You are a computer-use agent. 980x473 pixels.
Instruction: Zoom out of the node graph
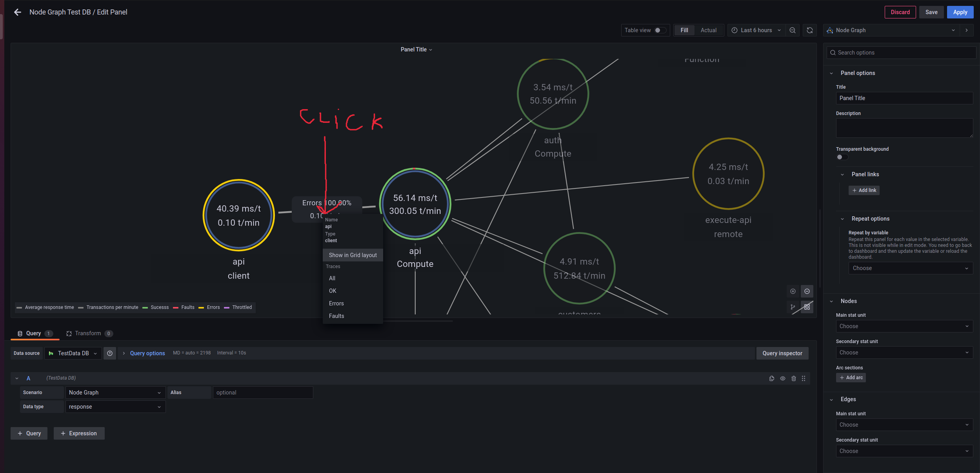point(807,291)
